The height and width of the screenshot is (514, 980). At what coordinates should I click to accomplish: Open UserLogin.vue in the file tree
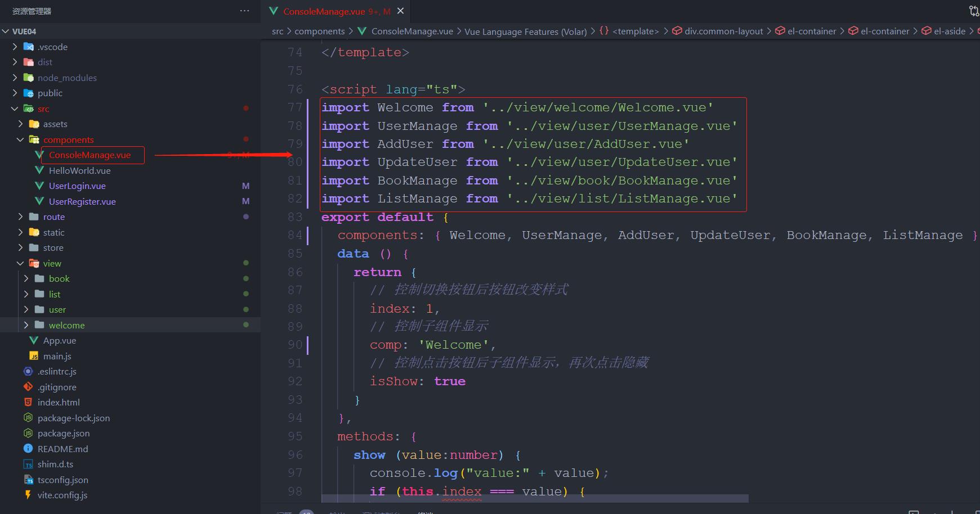pyautogui.click(x=77, y=186)
